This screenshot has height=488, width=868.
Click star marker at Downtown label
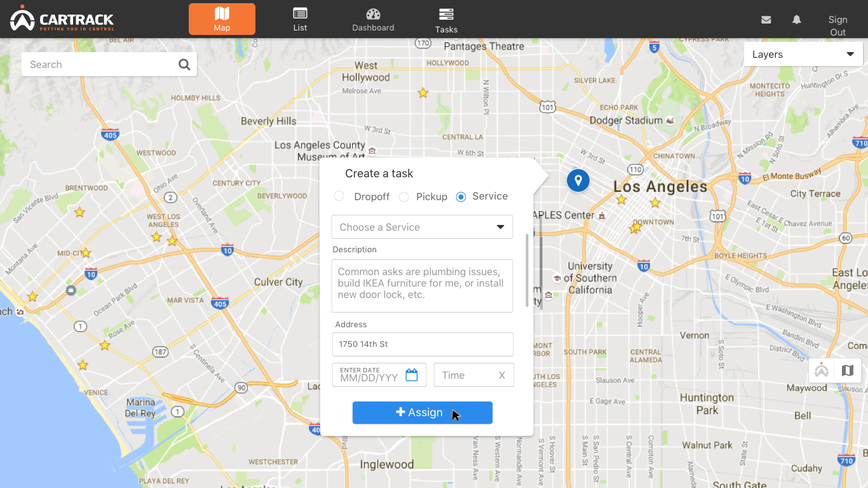coord(635,227)
